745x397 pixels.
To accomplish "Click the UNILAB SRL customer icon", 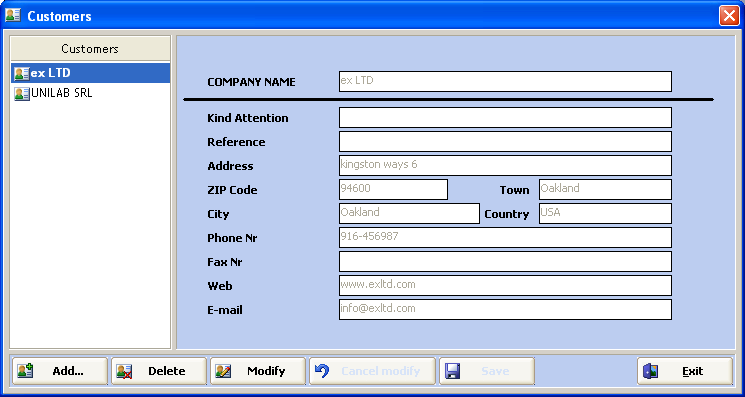I will click(21, 94).
